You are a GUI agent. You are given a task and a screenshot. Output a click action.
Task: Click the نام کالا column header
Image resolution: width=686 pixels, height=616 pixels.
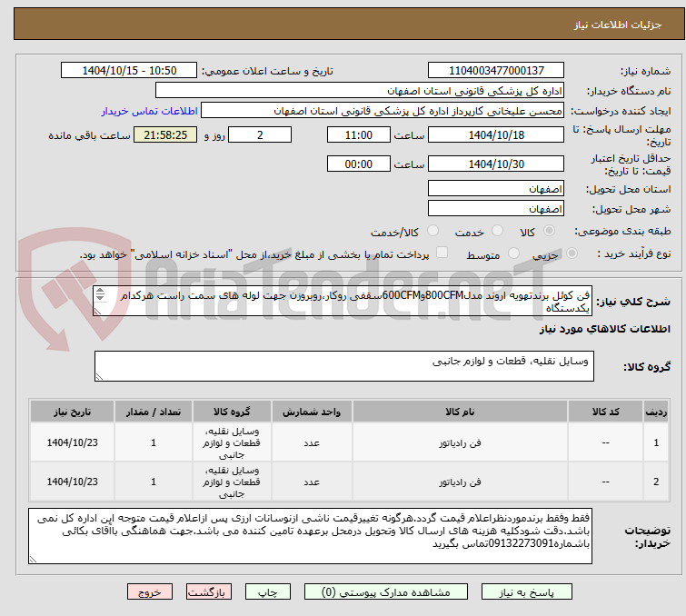pos(460,412)
